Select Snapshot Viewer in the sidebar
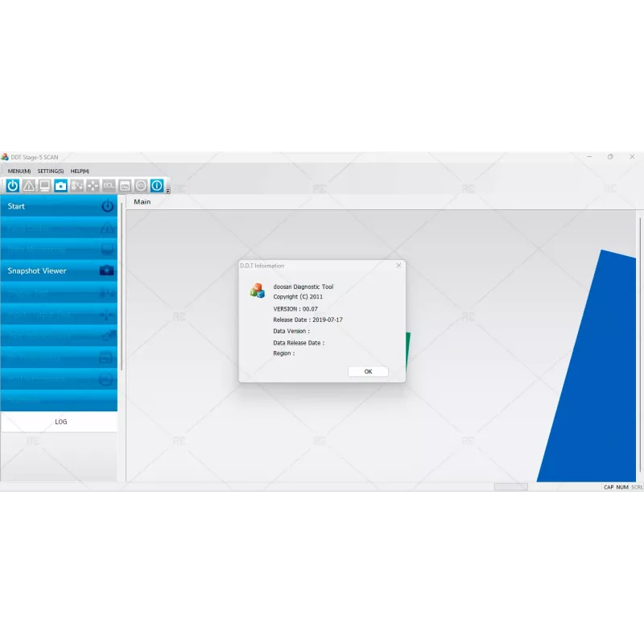 [36, 270]
